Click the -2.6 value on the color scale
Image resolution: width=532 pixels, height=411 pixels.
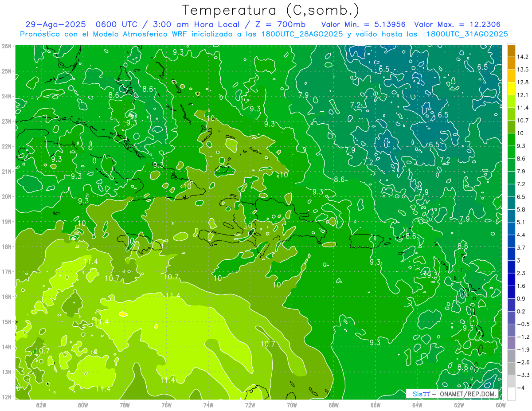(x=523, y=362)
